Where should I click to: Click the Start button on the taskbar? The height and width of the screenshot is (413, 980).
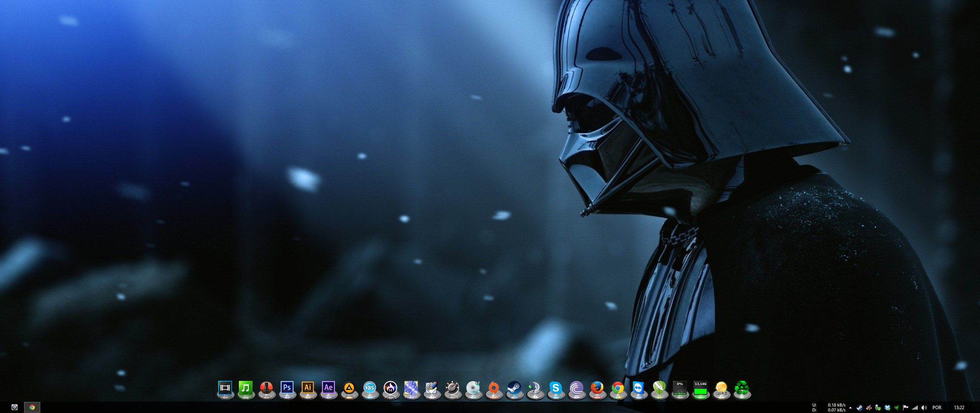(15, 407)
